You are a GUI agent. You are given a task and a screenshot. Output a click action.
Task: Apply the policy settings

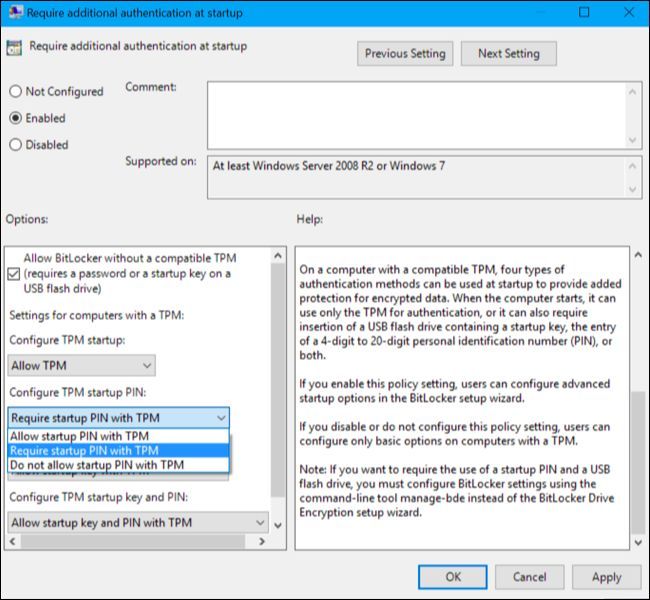click(606, 577)
